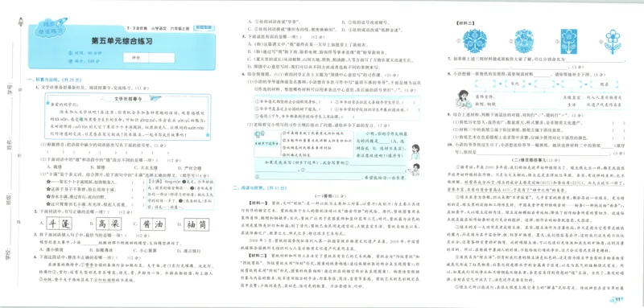Select outlined flower paper-cut number ④
The height and width of the screenshot is (308, 644).
pos(613,42)
